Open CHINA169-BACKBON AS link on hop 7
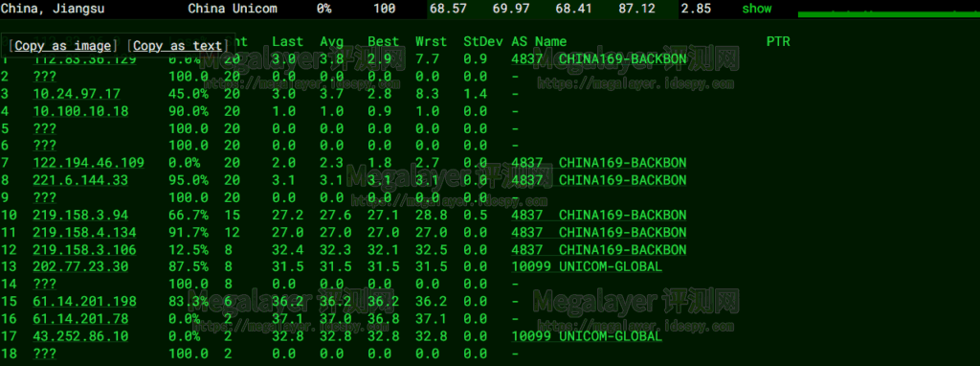This screenshot has width=980, height=366. [x=599, y=163]
